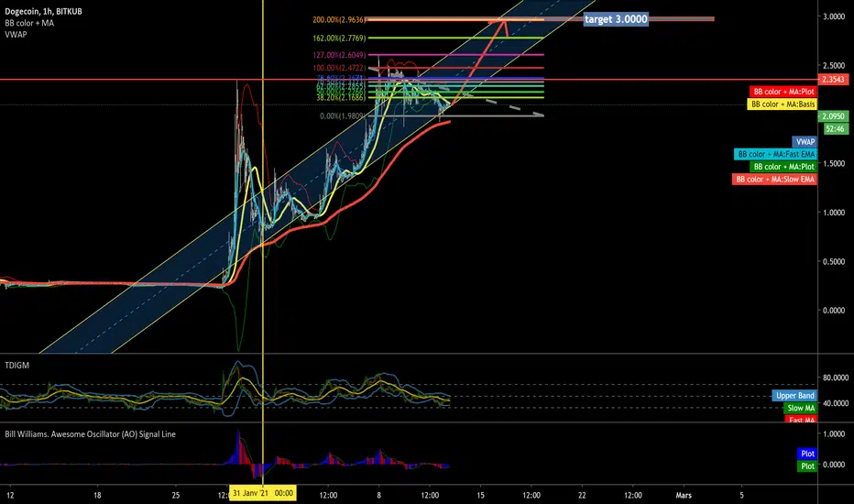The height and width of the screenshot is (504, 854).
Task: Click the 1.5000 price scale value
Action: coord(834,163)
